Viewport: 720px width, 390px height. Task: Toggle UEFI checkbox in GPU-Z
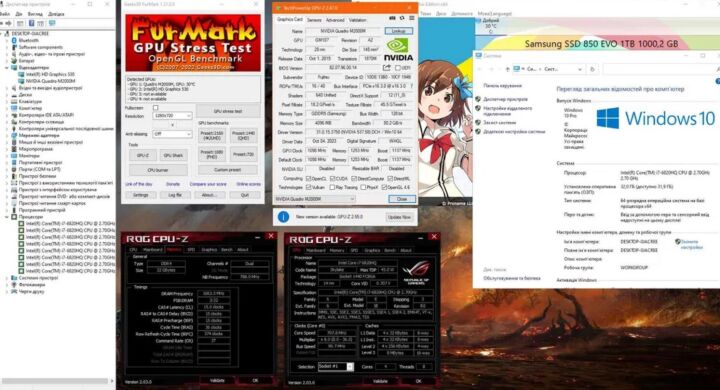coord(398,68)
